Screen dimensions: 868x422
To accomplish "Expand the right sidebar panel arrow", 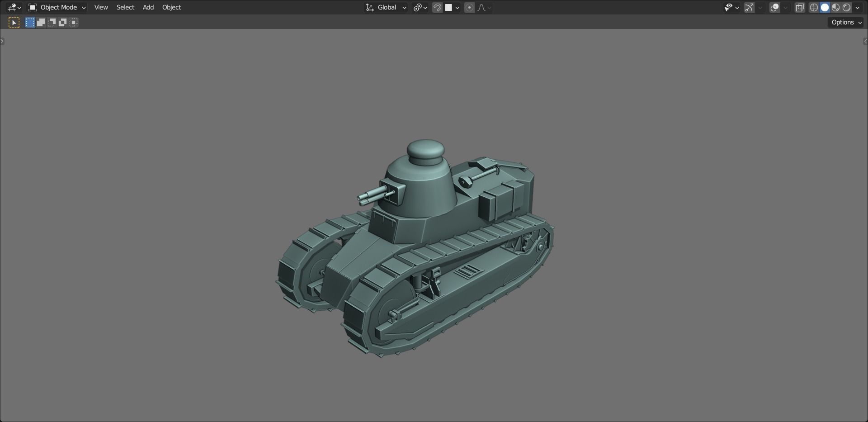I will pos(865,41).
